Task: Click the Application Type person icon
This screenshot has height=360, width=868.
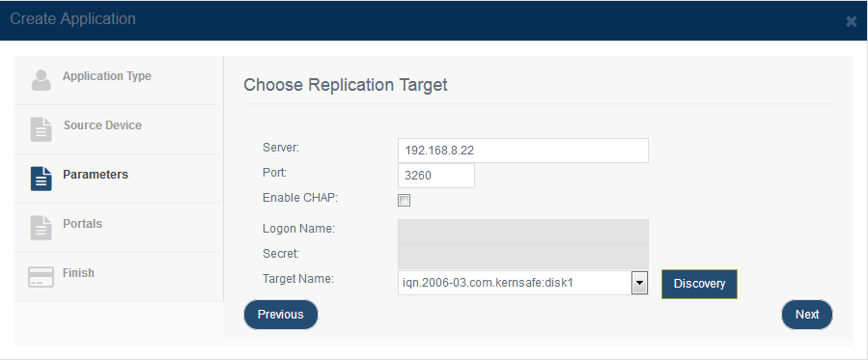Action: [x=41, y=80]
